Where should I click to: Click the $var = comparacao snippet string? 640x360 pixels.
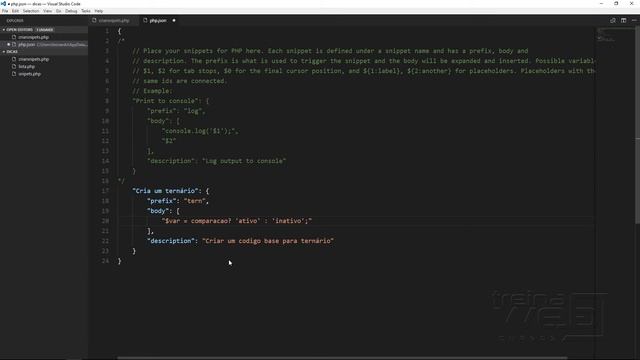pyautogui.click(x=237, y=221)
